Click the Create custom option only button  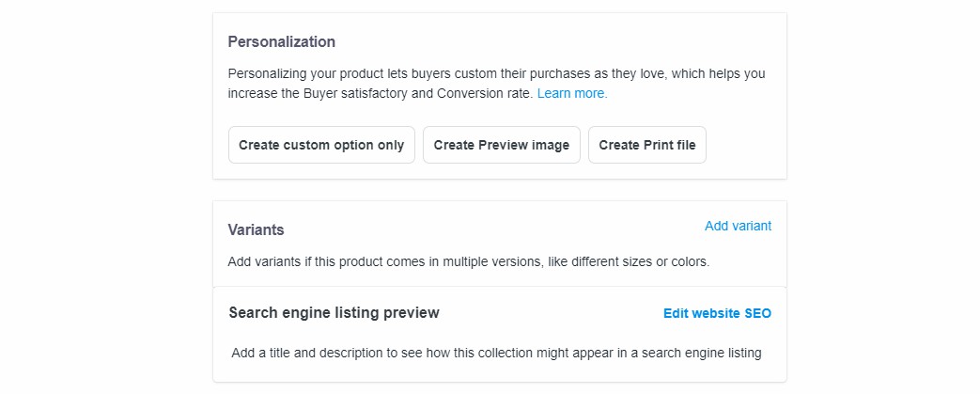(321, 145)
